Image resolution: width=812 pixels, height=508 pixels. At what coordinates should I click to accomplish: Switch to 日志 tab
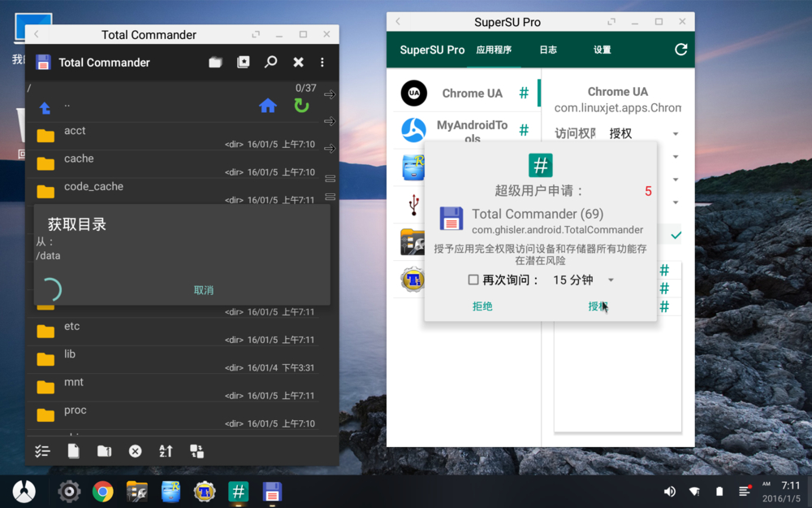pyautogui.click(x=548, y=50)
